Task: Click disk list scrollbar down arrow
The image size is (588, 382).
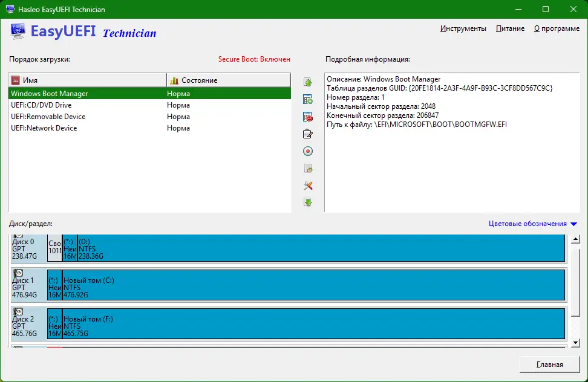Action: pyautogui.click(x=576, y=343)
